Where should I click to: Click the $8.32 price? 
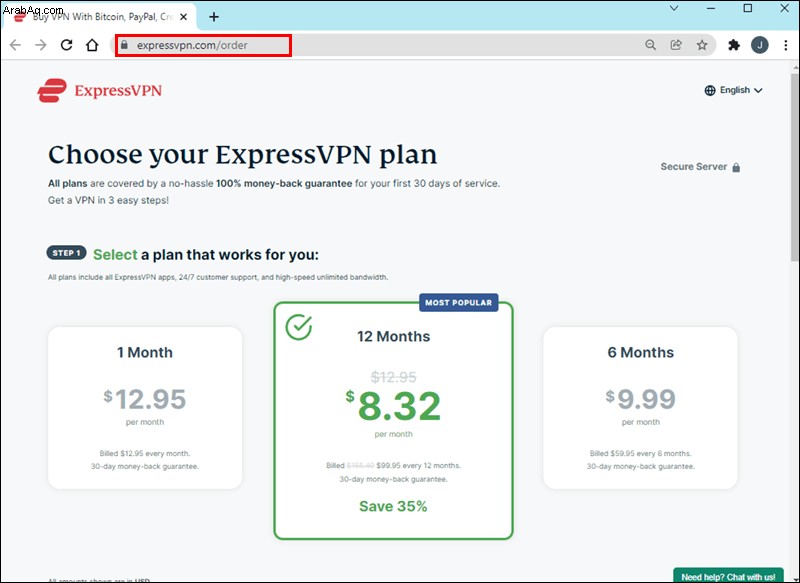(x=393, y=405)
